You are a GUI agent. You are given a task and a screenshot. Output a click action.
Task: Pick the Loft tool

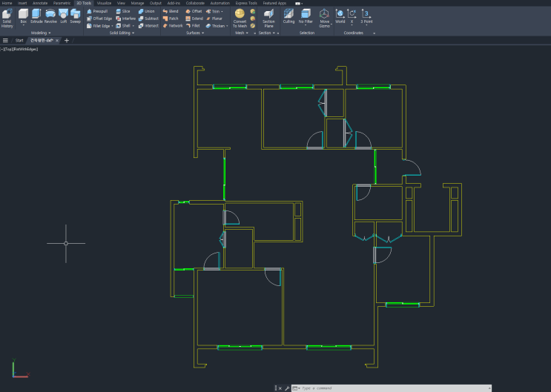[x=63, y=16]
